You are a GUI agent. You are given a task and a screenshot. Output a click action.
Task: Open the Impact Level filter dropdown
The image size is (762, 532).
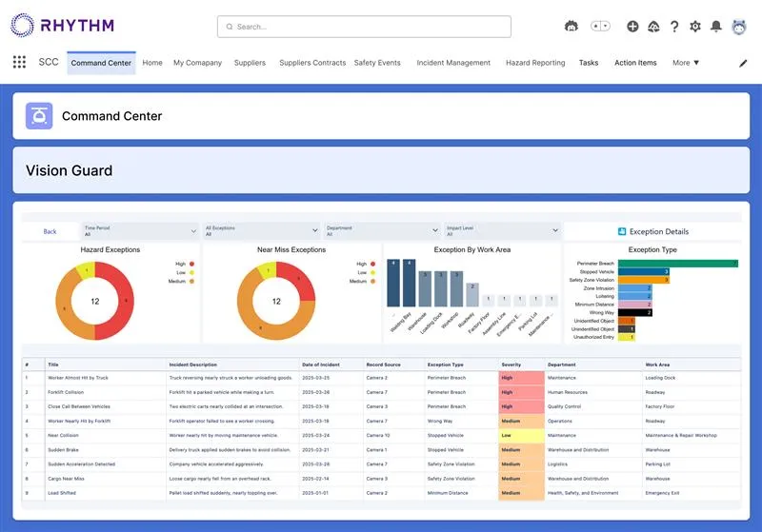click(502, 230)
